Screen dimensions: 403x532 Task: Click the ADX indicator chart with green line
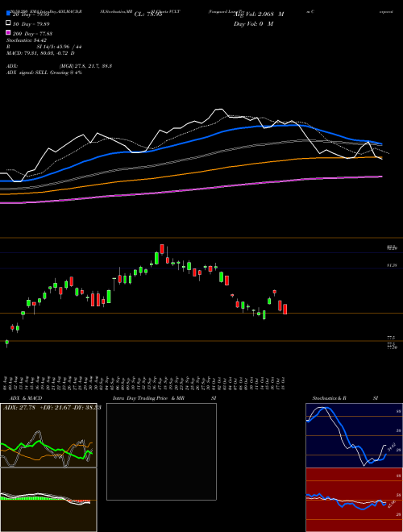click(48, 435)
